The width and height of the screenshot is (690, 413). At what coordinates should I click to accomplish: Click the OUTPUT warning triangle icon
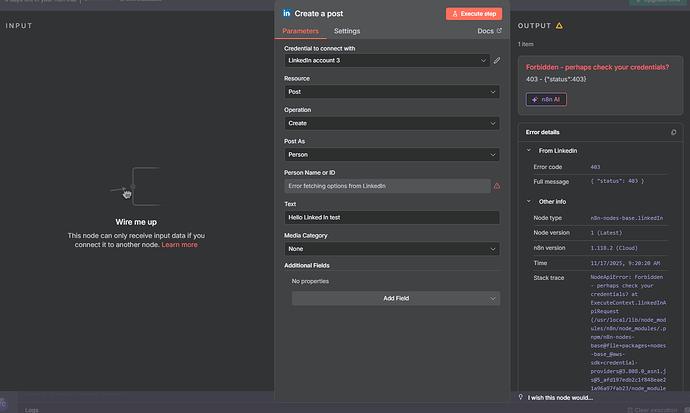[559, 26]
